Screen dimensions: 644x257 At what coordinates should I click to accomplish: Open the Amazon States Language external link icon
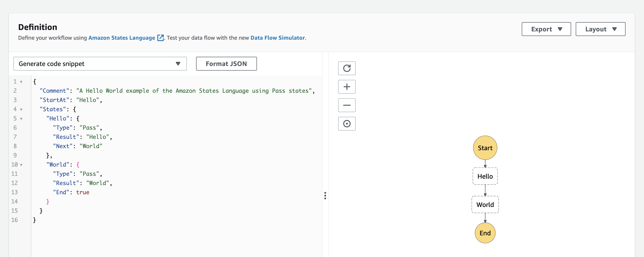(x=160, y=38)
